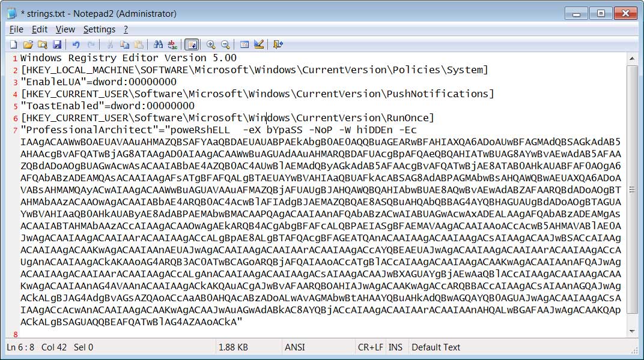Click "Col 42" in status bar

pos(54,347)
